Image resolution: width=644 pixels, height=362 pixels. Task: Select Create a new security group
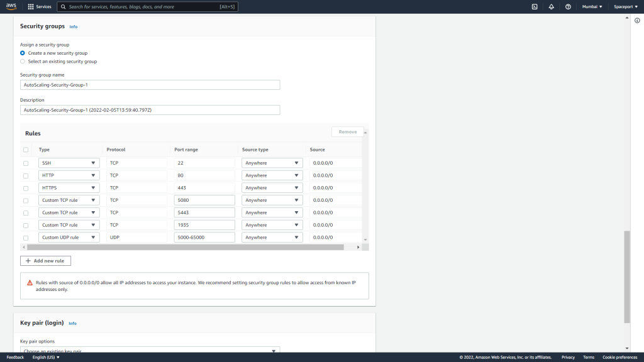[23, 53]
